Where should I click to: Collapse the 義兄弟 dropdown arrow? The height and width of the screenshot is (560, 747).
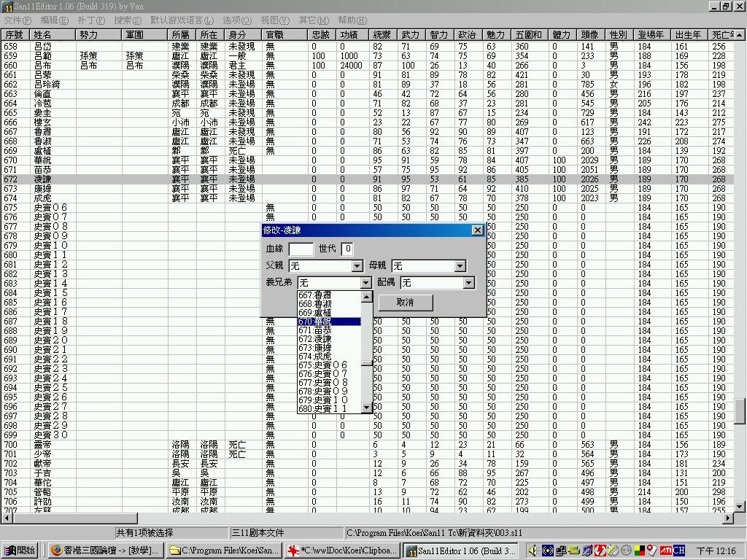[366, 283]
